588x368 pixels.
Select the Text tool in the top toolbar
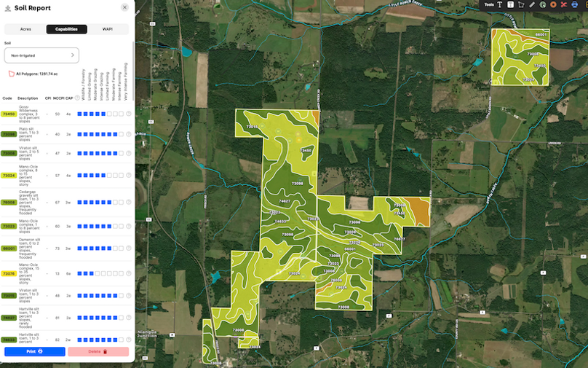coord(500,4)
